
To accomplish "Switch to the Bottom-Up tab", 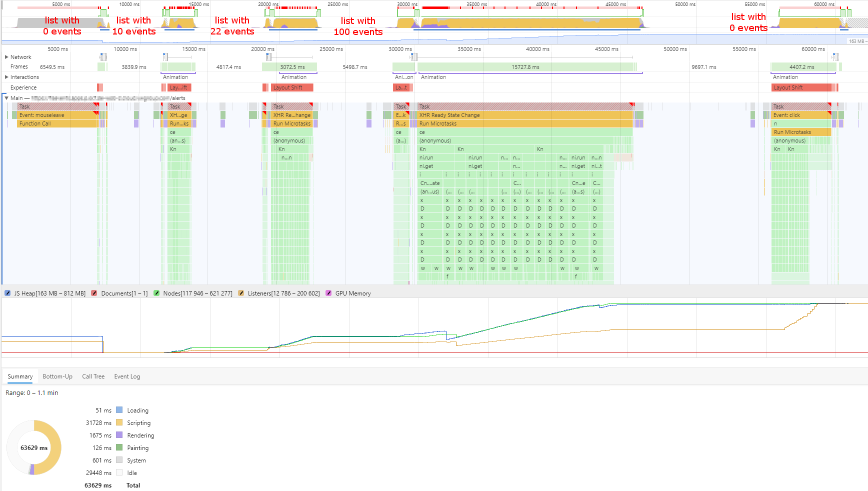I will [x=57, y=376].
